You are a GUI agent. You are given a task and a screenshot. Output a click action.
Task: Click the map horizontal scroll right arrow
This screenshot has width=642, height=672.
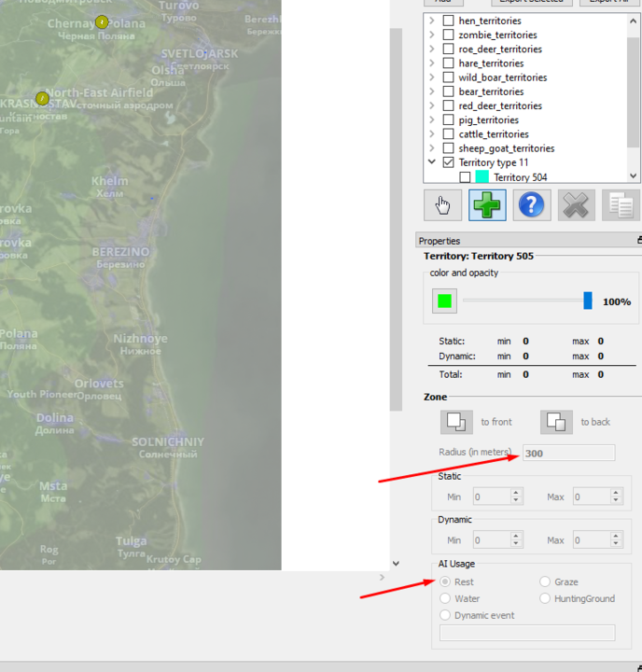click(382, 578)
